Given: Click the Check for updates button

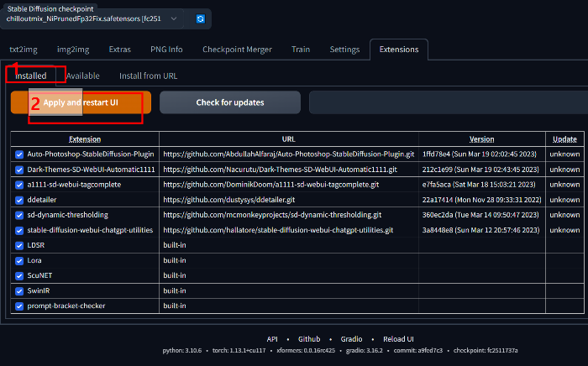Looking at the screenshot, I should (x=230, y=102).
